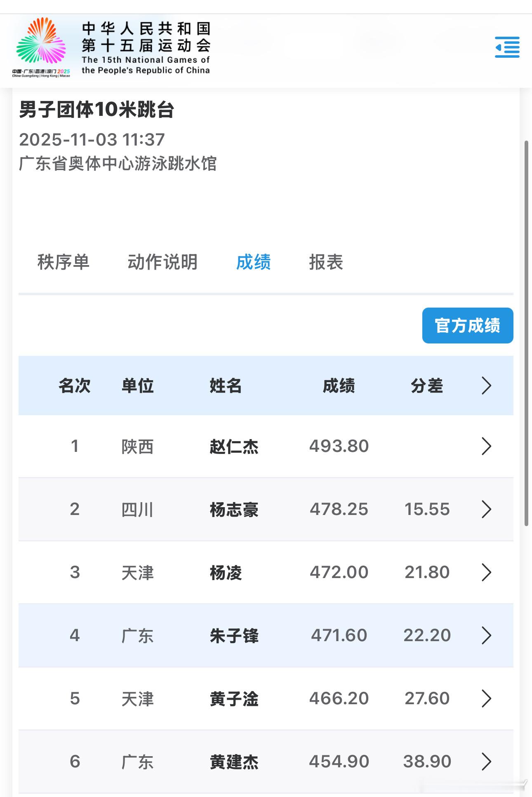
Task: Open chevron next to 杨凌
Action: coord(486,572)
